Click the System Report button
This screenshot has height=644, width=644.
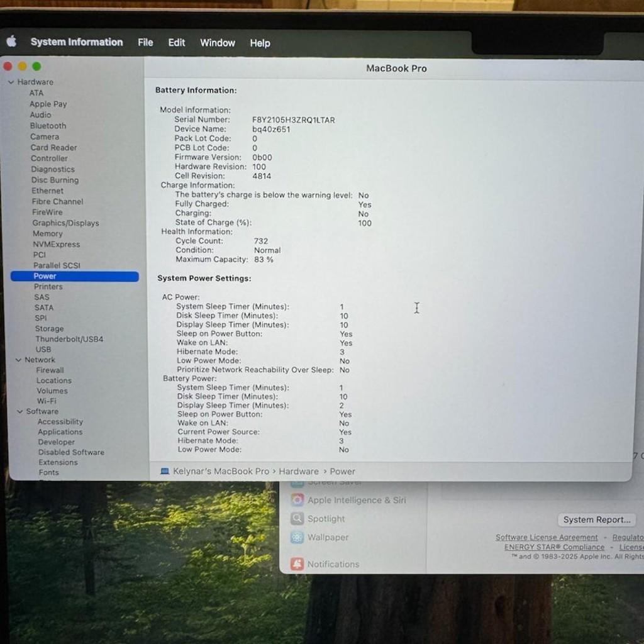(596, 519)
